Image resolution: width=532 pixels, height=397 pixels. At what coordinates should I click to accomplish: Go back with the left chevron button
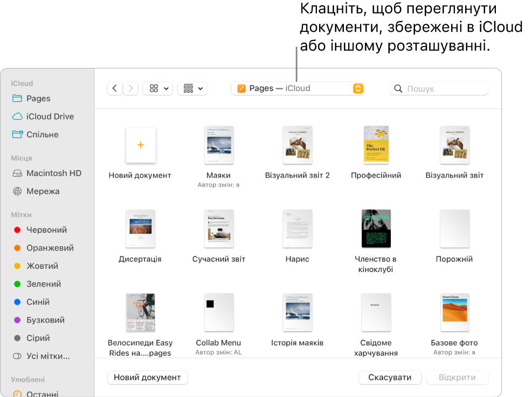coord(115,88)
